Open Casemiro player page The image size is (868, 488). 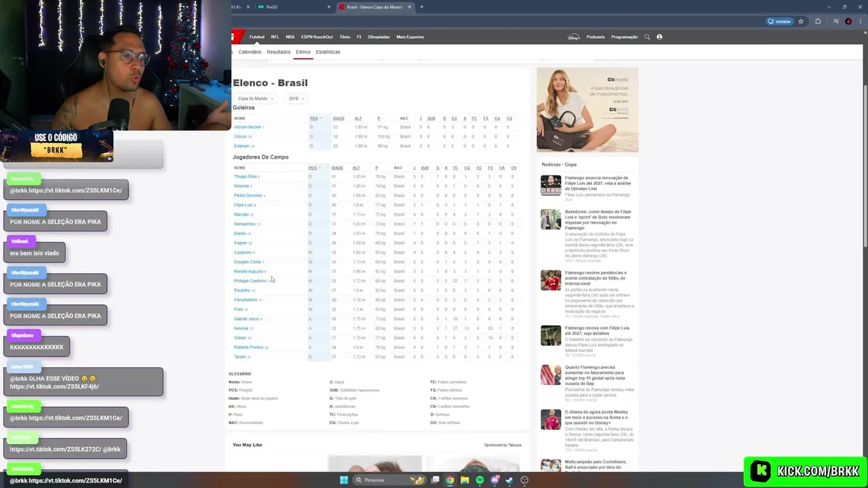point(243,252)
